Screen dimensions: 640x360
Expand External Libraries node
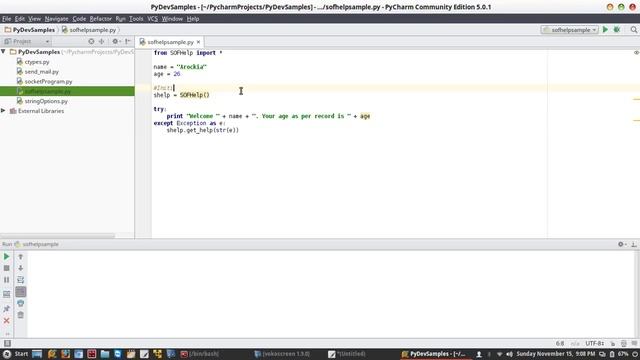coord(3,111)
